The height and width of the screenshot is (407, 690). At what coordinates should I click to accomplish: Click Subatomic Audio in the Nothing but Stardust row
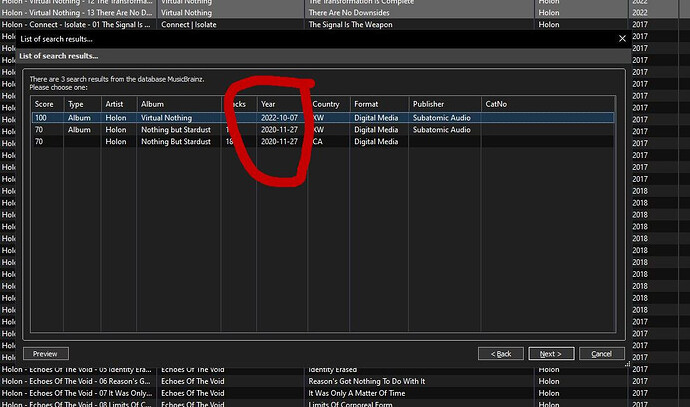tap(441, 130)
